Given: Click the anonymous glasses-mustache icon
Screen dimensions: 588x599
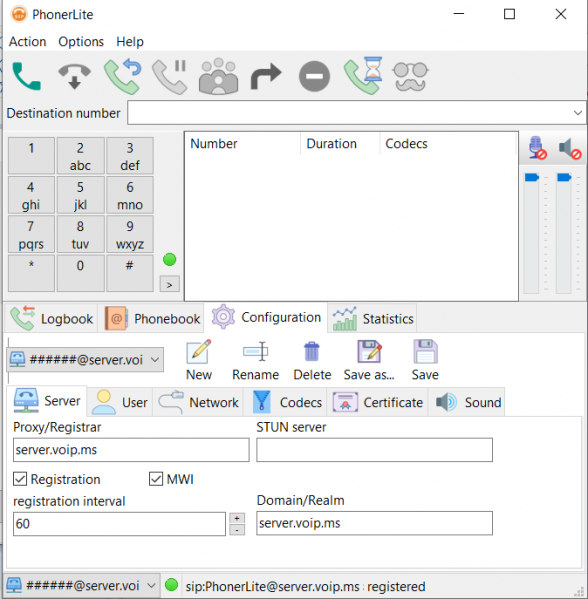Looking at the screenshot, I should (411, 76).
